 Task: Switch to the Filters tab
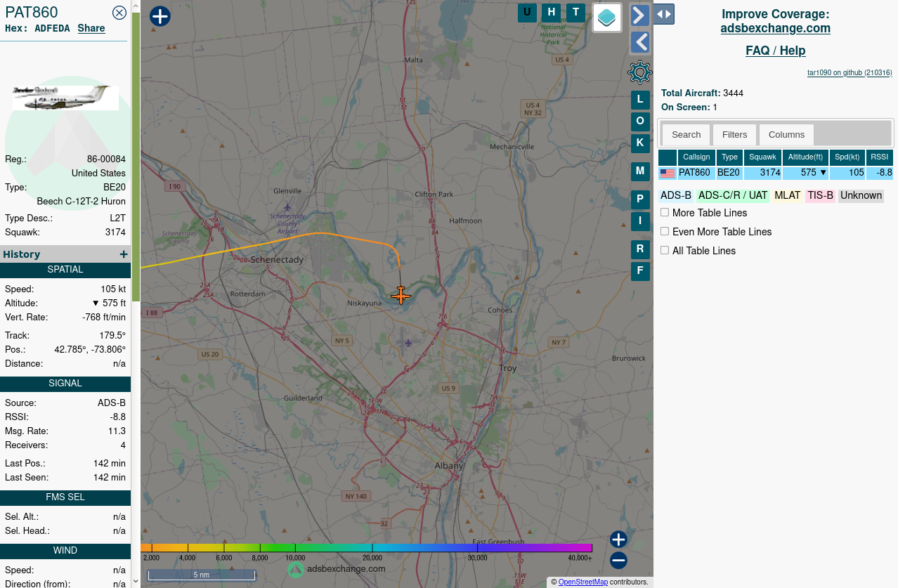[735, 135]
